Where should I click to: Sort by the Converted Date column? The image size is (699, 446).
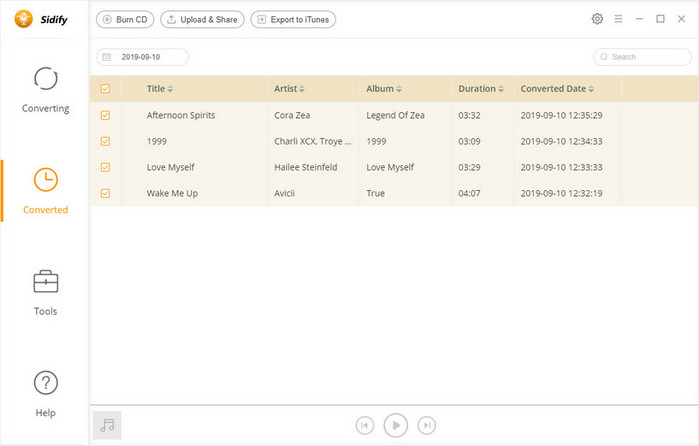point(557,89)
